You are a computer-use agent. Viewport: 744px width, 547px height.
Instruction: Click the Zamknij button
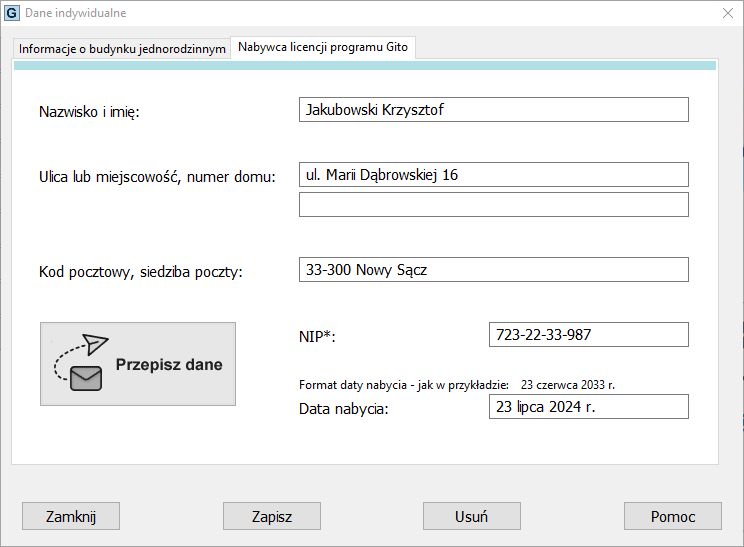[x=71, y=516]
